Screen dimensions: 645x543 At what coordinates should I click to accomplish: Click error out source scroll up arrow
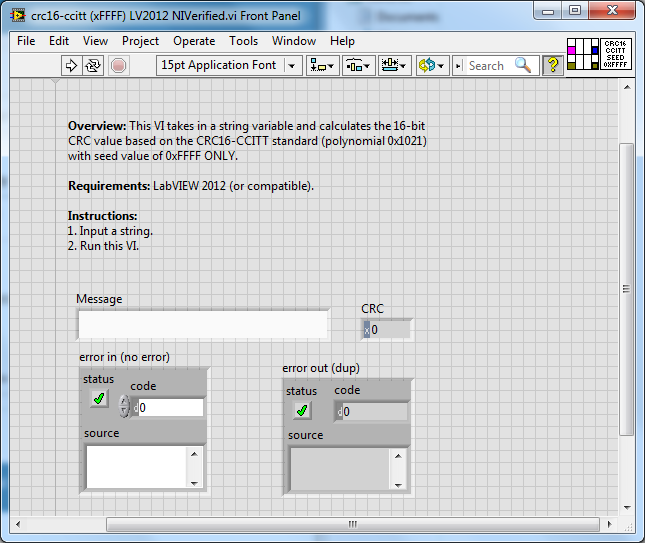398,456
